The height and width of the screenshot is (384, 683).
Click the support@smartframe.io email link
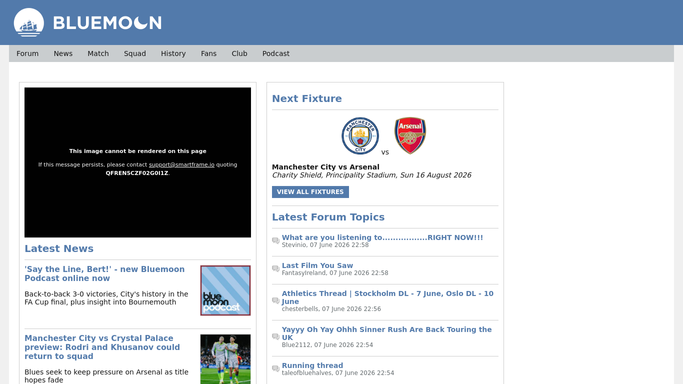[x=182, y=165]
